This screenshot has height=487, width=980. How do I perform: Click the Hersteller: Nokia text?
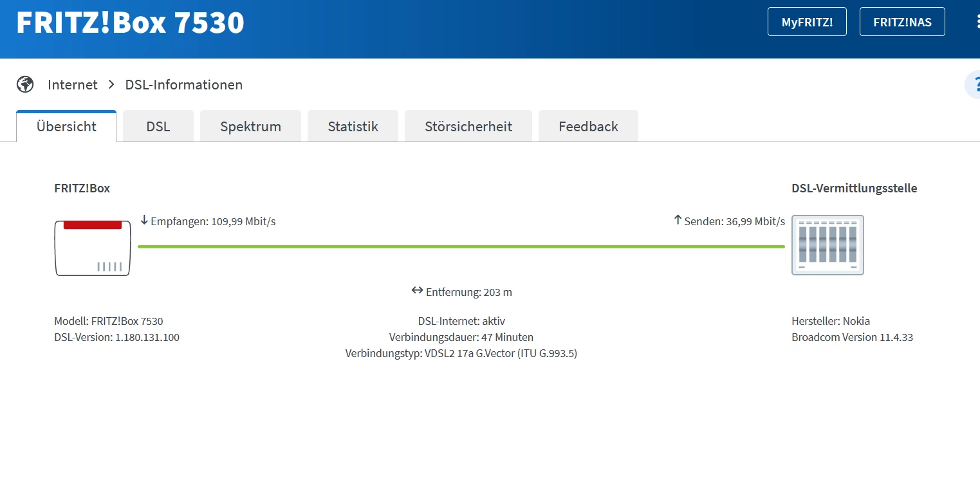click(831, 321)
